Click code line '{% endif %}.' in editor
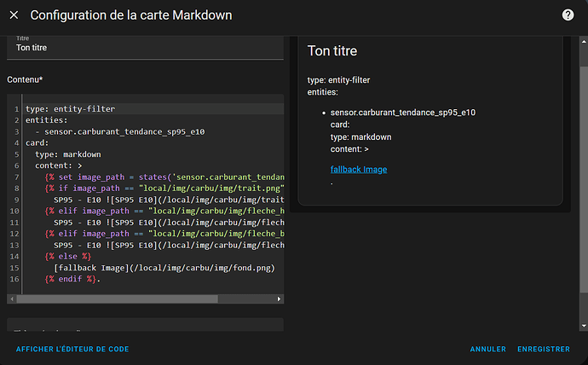The height and width of the screenshot is (365, 588). click(x=72, y=279)
